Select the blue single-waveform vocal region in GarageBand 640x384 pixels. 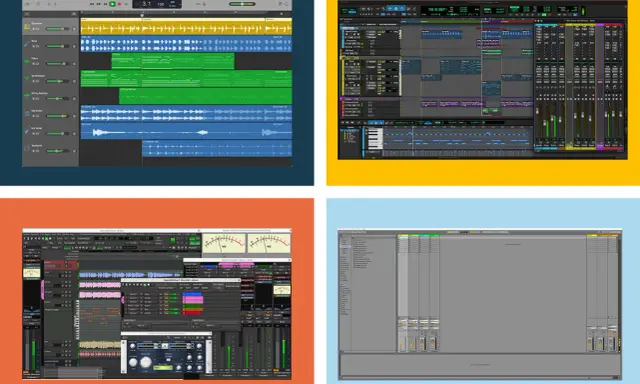[186, 131]
